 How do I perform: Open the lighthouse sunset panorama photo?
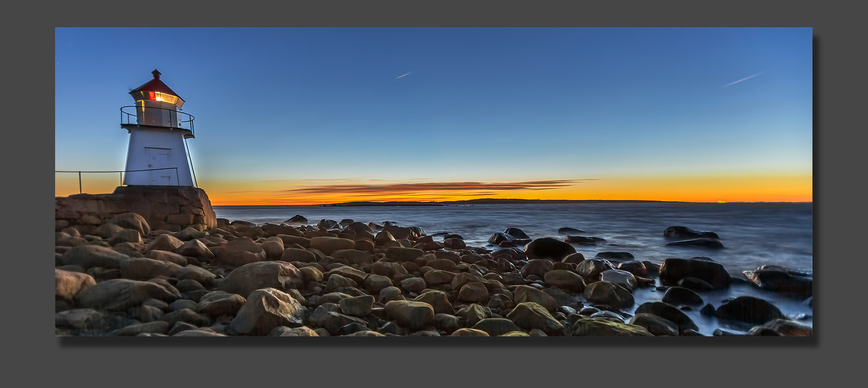coord(434,181)
